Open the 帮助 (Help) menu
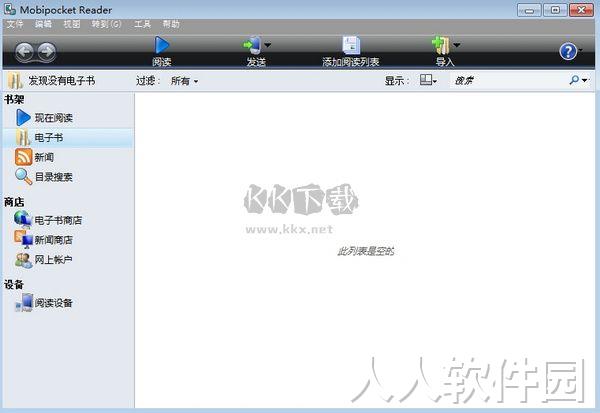Image resolution: width=600 pixels, height=413 pixels. 171,24
